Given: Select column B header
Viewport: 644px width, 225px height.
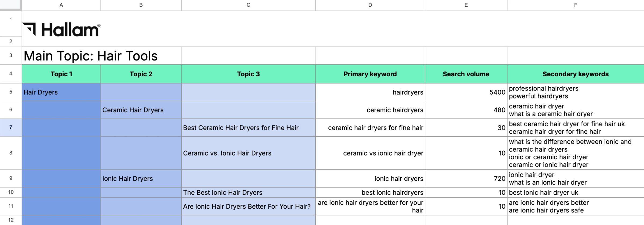Looking at the screenshot, I should click(141, 5).
